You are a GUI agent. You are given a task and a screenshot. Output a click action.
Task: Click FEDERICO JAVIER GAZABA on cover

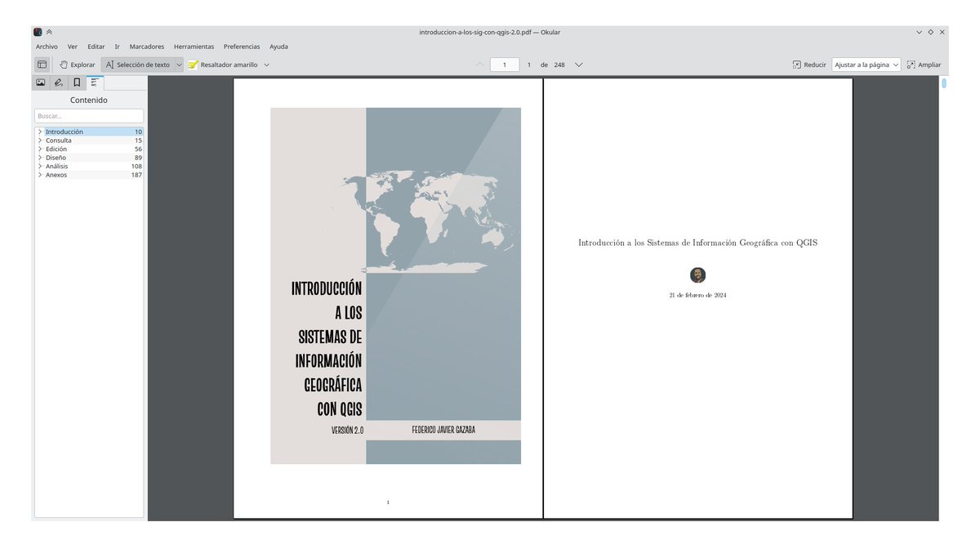(x=443, y=430)
